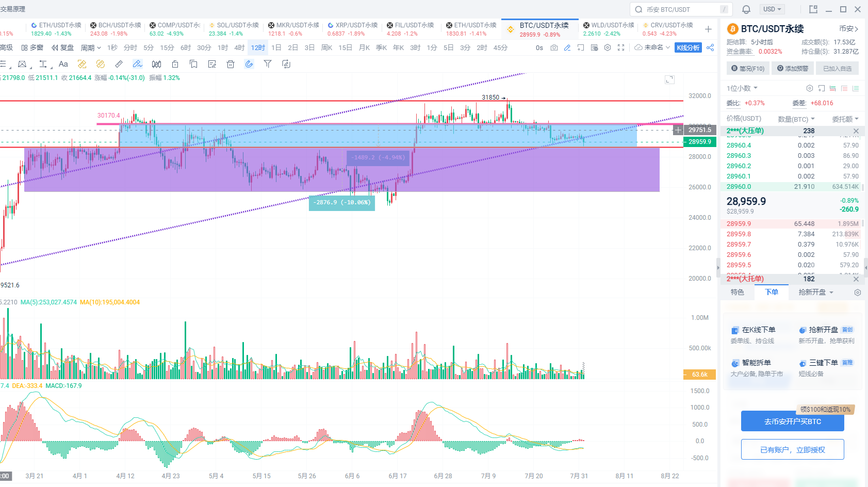868x487 pixels.
Task: Click the 智能拆单 feature card
Action: click(x=758, y=368)
